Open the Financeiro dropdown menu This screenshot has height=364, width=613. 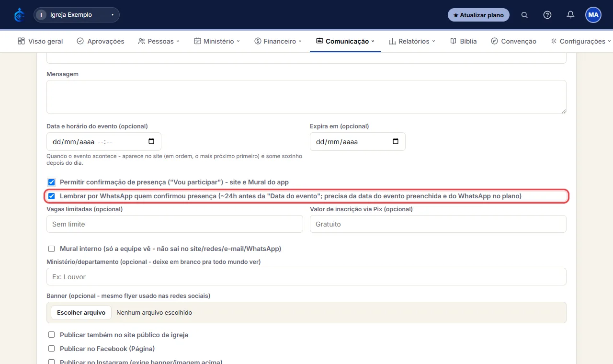278,41
